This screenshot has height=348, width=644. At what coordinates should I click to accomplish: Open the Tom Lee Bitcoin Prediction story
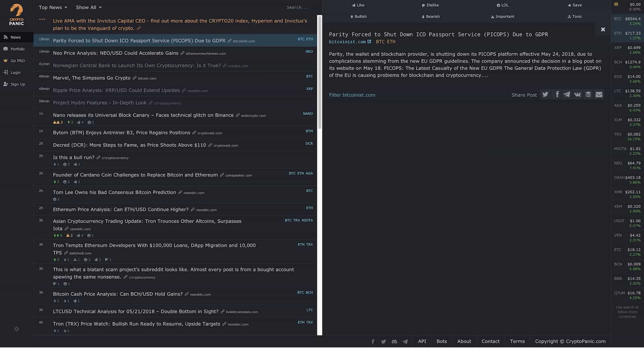tap(114, 192)
